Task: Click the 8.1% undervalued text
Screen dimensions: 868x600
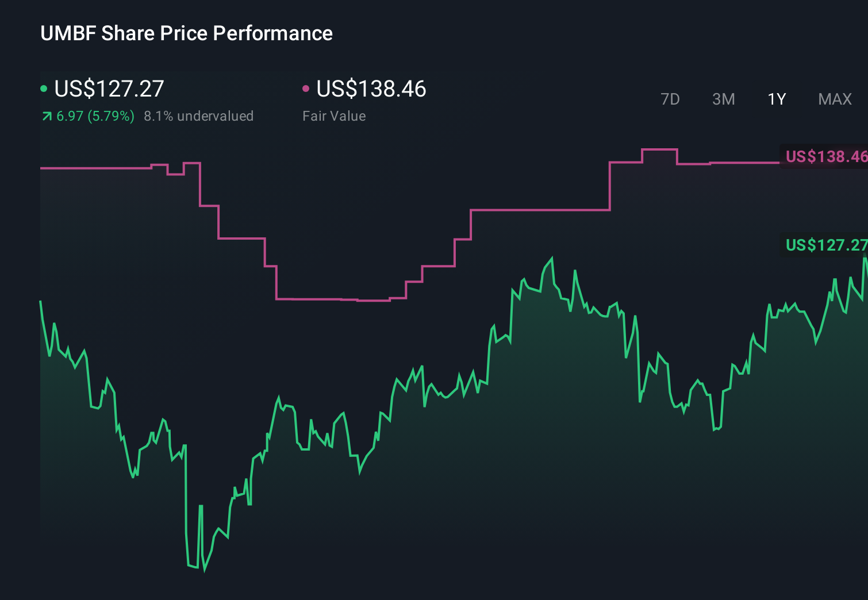Action: 199,116
